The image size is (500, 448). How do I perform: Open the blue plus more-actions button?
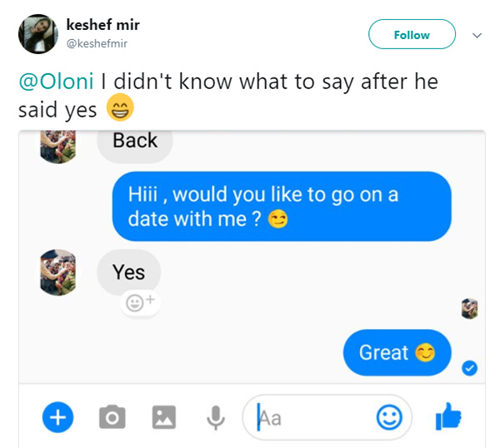point(57,417)
